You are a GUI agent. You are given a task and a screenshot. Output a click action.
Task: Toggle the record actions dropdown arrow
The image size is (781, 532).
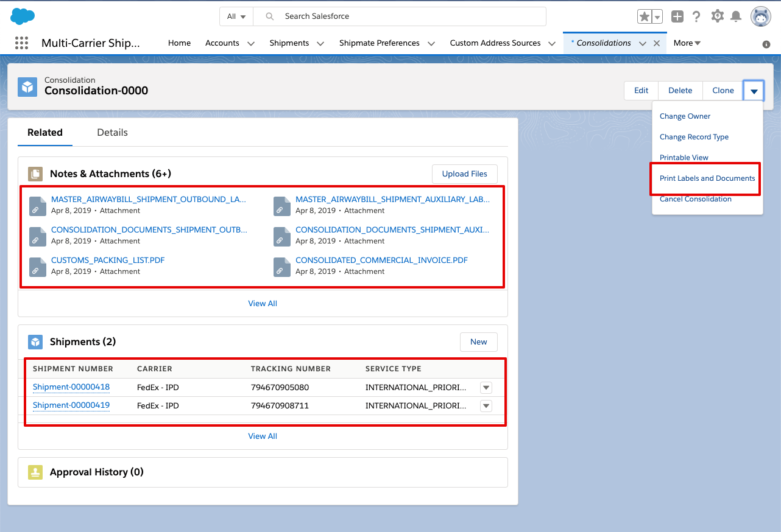click(754, 91)
